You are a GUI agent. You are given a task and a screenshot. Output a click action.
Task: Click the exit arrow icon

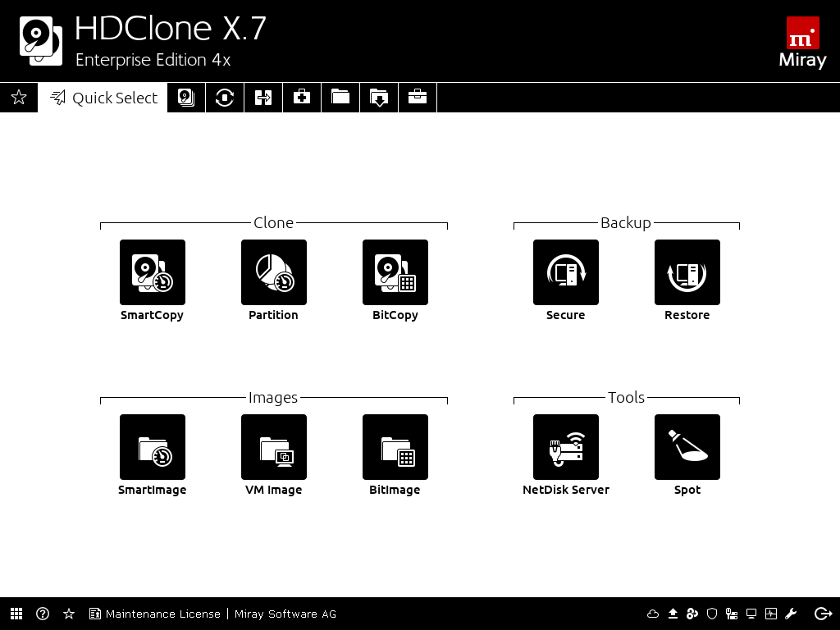point(823,614)
